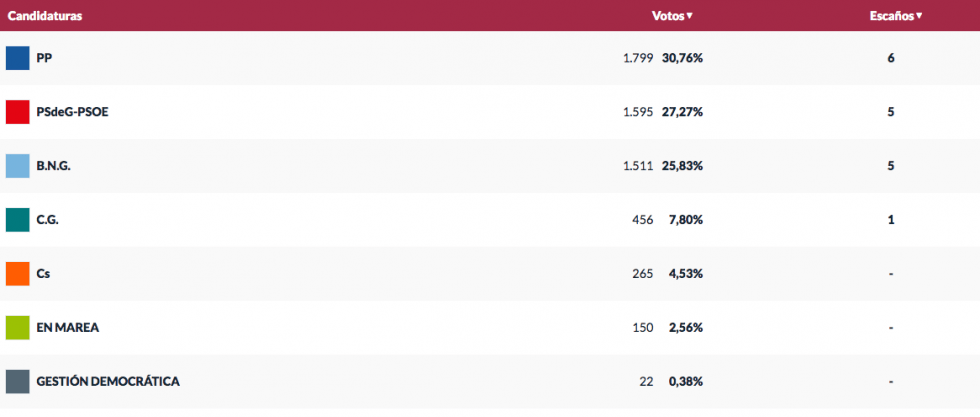
Task: Click the PSdeG-PSOE red color square
Action: point(17,112)
